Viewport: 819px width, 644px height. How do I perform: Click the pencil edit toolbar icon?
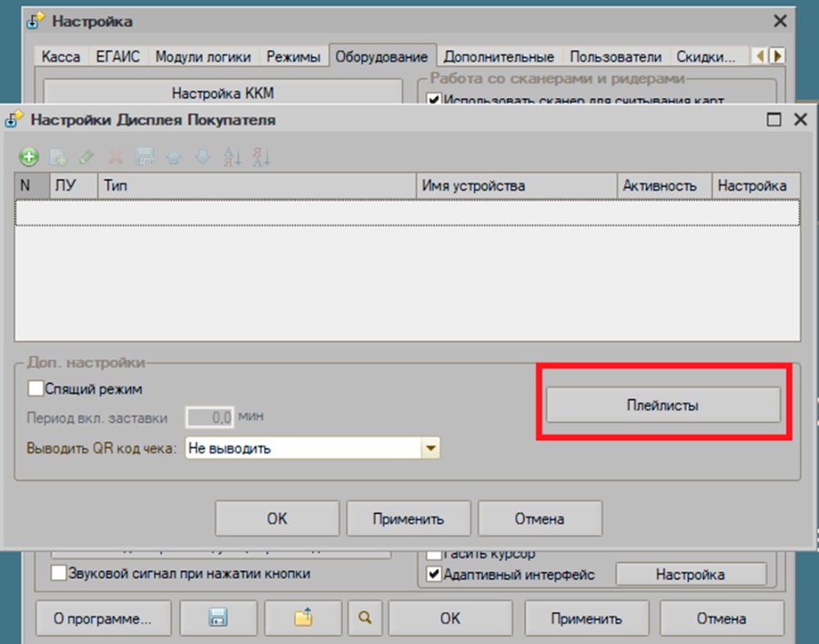point(86,156)
